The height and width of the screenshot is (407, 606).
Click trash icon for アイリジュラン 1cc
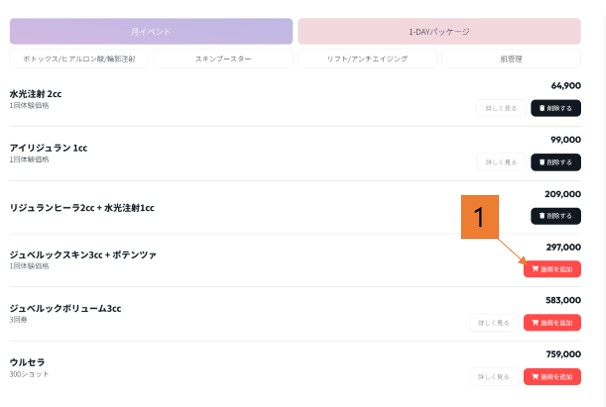point(543,162)
